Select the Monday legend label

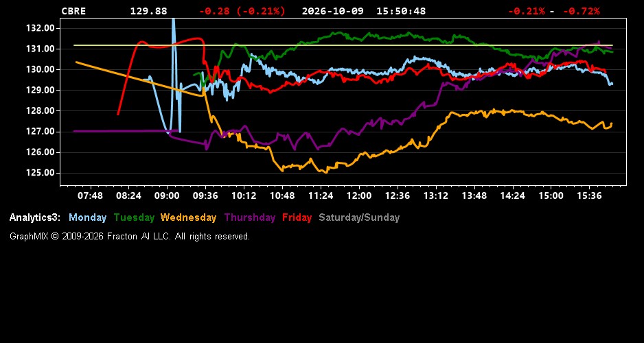pyautogui.click(x=87, y=217)
